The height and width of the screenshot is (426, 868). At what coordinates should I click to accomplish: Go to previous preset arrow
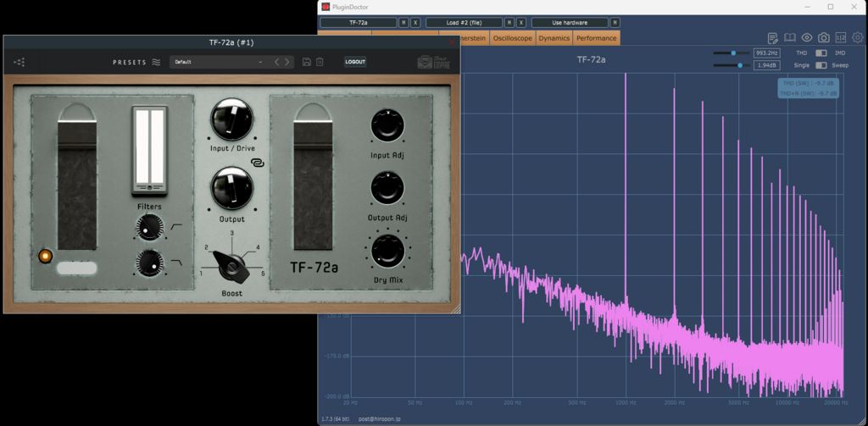click(277, 62)
